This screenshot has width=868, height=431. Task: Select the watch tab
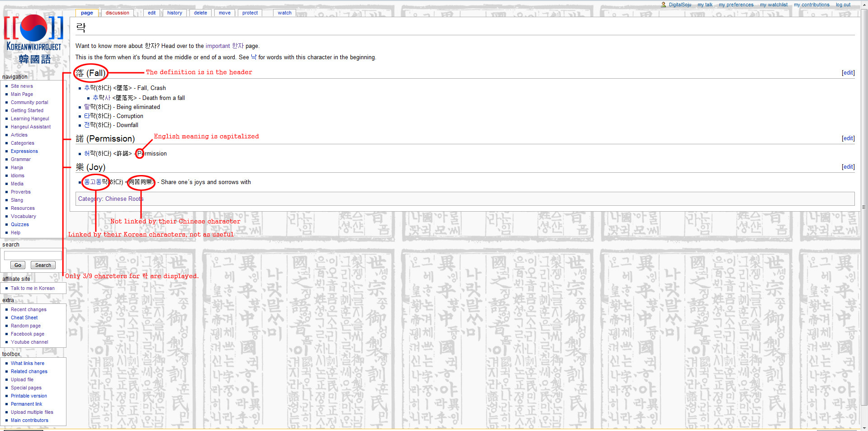coord(284,13)
